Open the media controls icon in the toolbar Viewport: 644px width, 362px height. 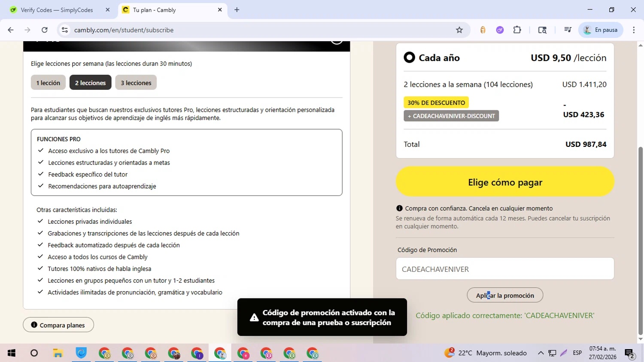click(568, 30)
